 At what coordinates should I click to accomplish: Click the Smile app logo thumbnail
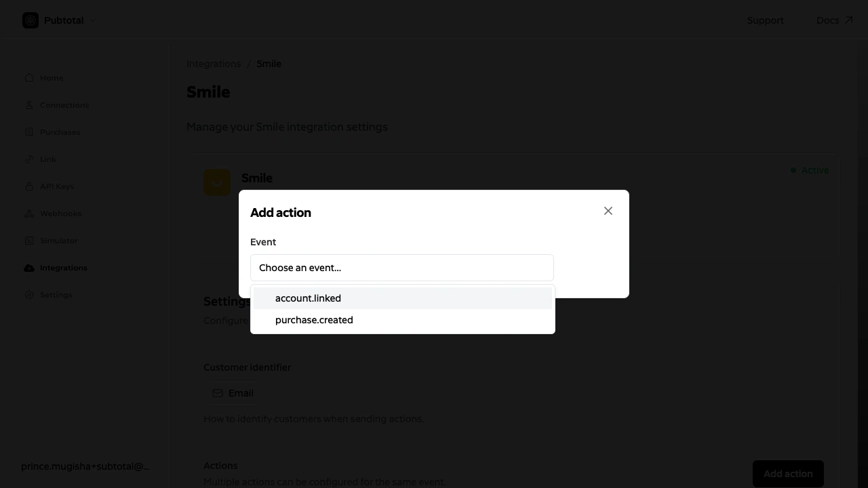click(217, 182)
